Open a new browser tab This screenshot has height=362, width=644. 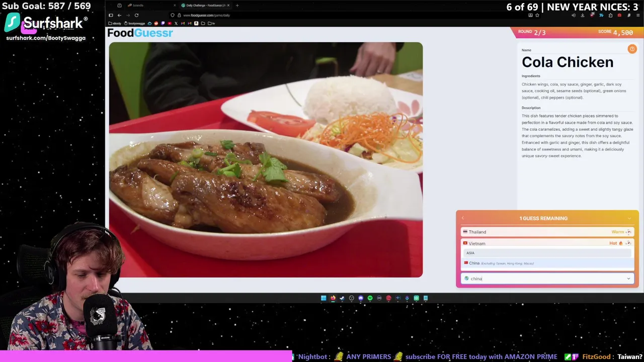pos(237,6)
